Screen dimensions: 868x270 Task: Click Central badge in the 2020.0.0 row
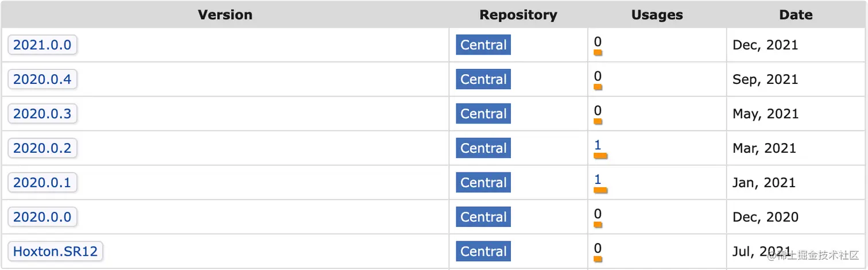pos(483,217)
